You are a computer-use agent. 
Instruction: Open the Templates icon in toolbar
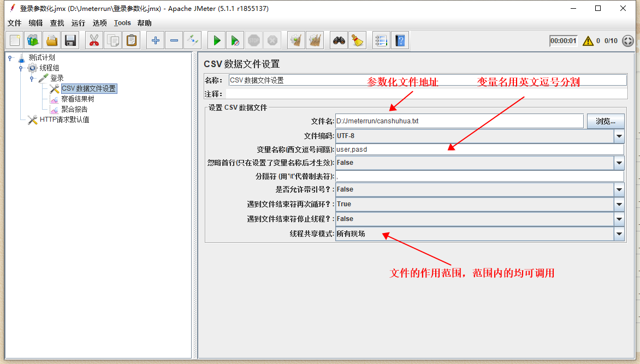33,40
